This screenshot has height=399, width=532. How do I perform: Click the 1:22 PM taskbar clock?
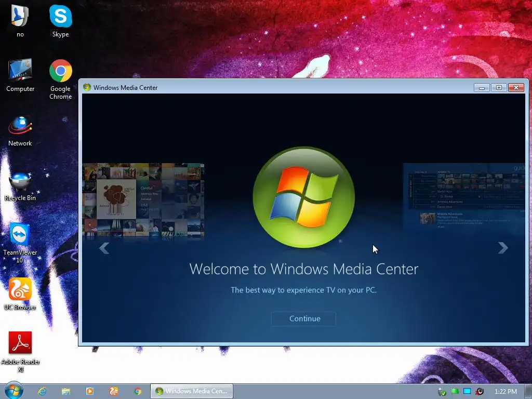[506, 392]
